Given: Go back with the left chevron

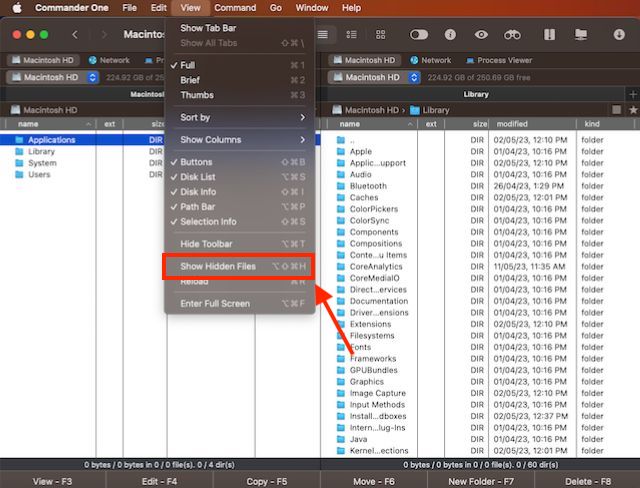Looking at the screenshot, I should pyautogui.click(x=75, y=35).
